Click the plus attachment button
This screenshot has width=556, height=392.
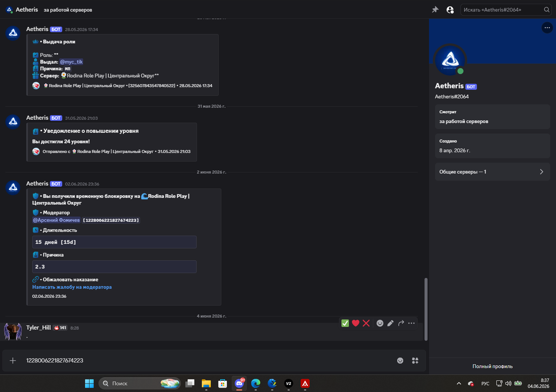13,360
